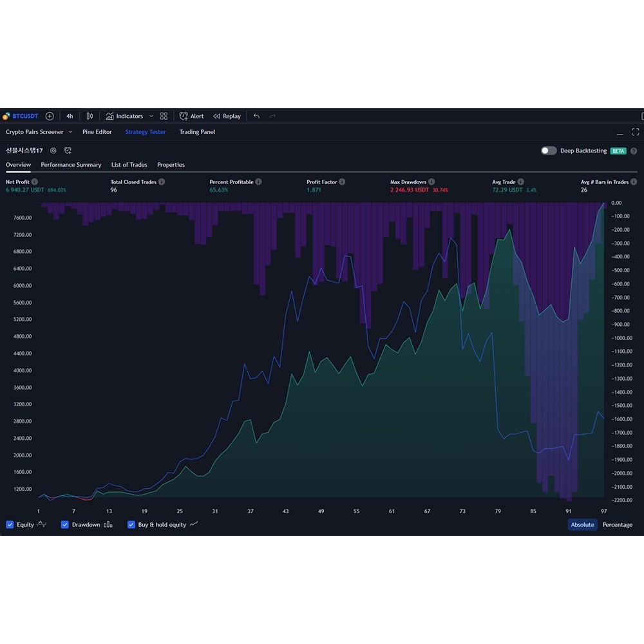
Task: Click the Alert clock icon
Action: [x=184, y=116]
